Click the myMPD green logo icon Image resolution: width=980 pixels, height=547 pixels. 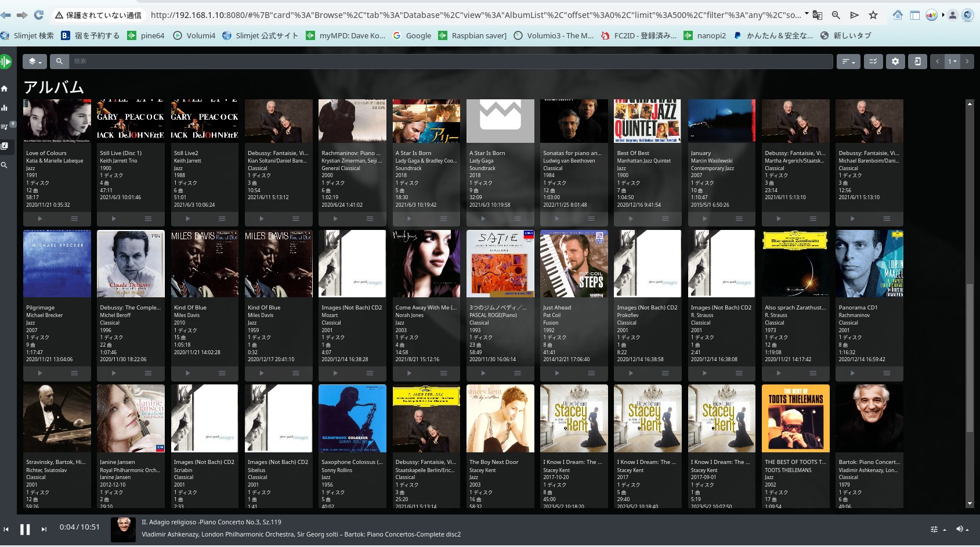point(6,62)
